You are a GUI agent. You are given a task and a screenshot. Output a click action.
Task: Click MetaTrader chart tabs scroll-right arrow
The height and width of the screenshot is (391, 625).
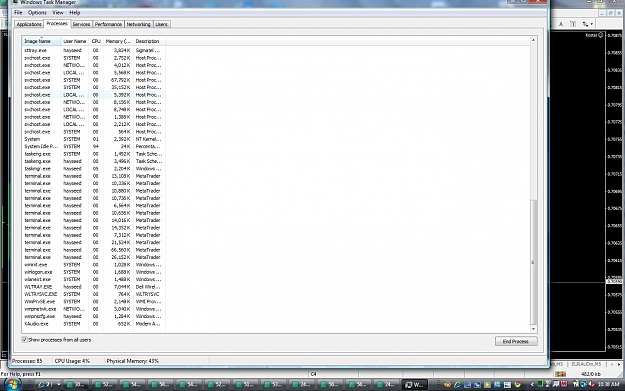click(619, 364)
